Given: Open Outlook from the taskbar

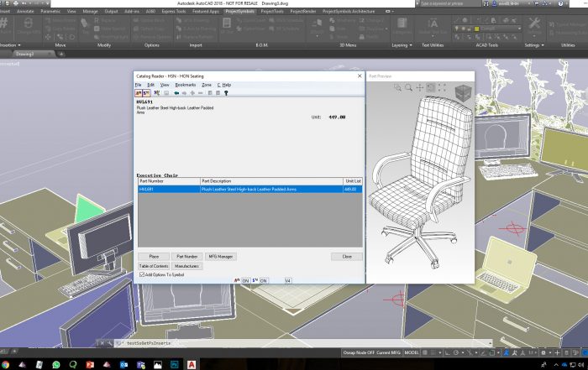Looking at the screenshot, I should (x=123, y=364).
